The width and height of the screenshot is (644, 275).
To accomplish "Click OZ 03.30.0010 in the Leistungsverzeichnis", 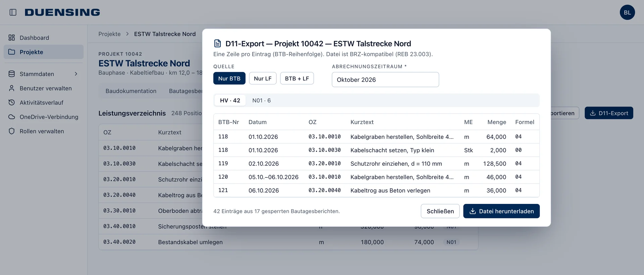I will tap(119, 211).
